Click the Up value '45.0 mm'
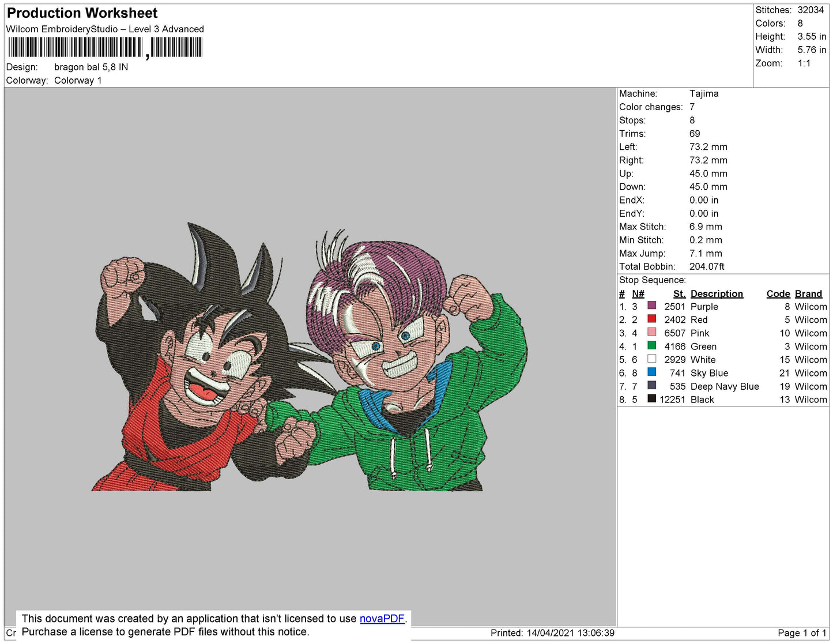833x644 pixels. point(708,174)
